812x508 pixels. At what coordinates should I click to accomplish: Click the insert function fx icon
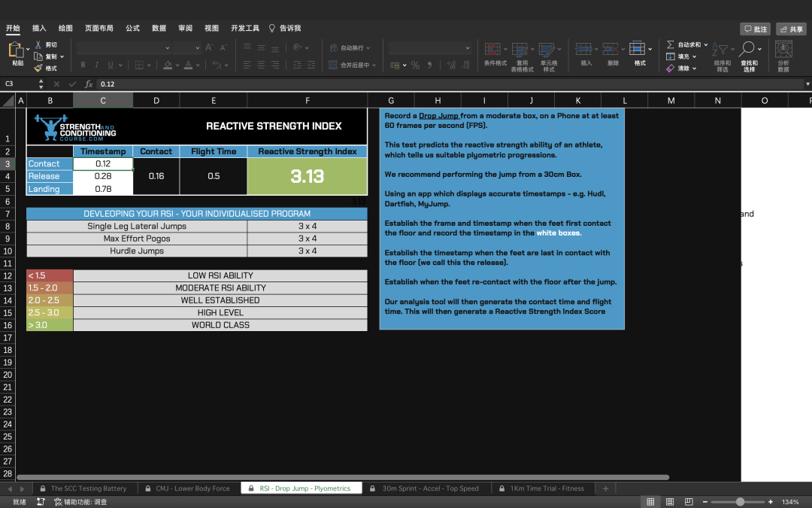pyautogui.click(x=89, y=84)
